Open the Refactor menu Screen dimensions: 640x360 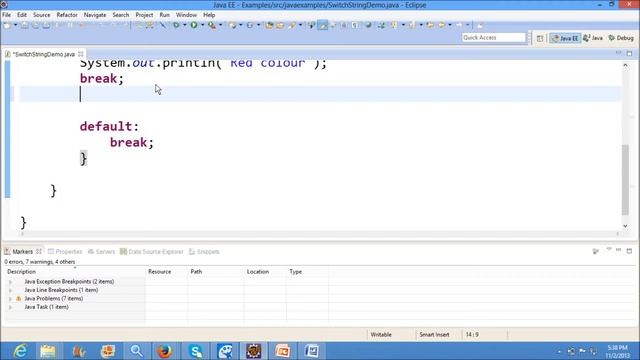tap(67, 15)
